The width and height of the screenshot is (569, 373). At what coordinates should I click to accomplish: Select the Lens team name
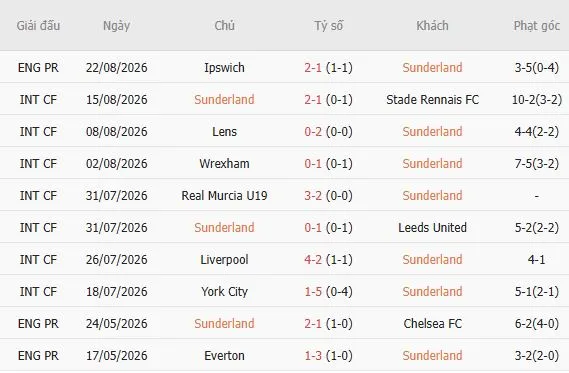[x=224, y=132]
